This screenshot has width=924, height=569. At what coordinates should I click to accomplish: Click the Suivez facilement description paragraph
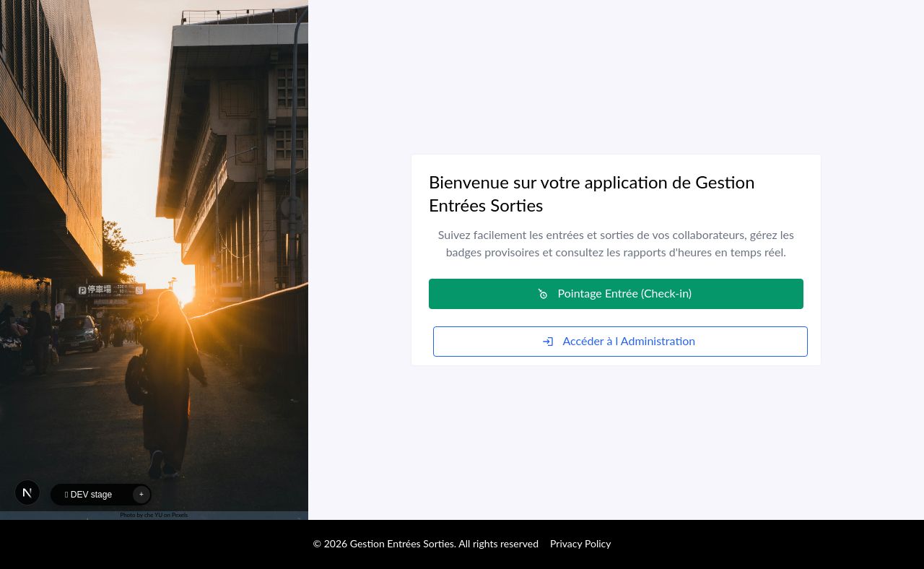pos(616,244)
